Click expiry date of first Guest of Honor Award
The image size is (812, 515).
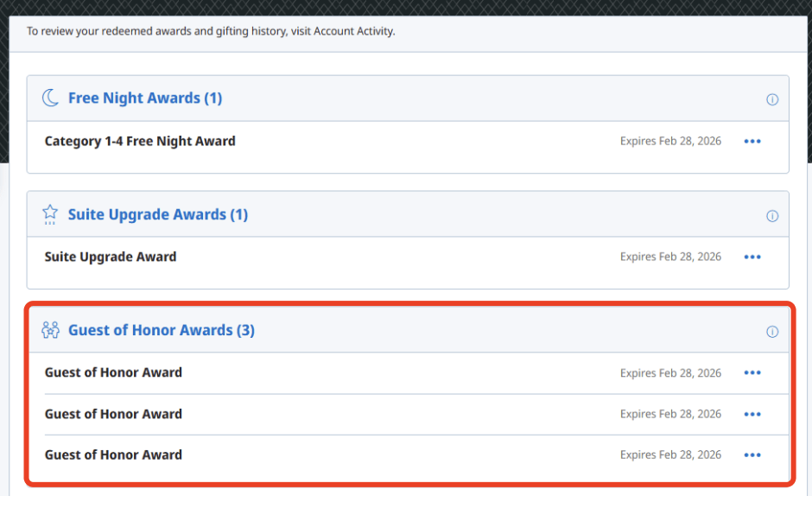(670, 373)
